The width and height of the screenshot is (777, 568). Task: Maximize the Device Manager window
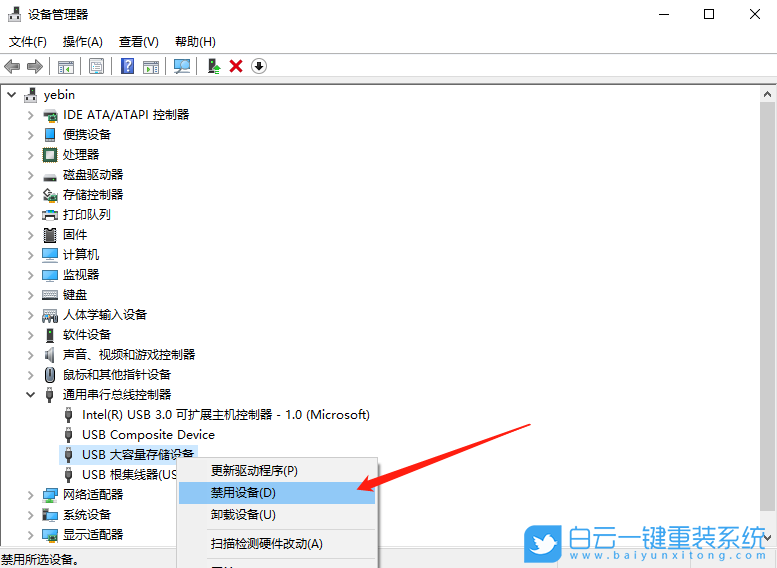[x=709, y=14]
